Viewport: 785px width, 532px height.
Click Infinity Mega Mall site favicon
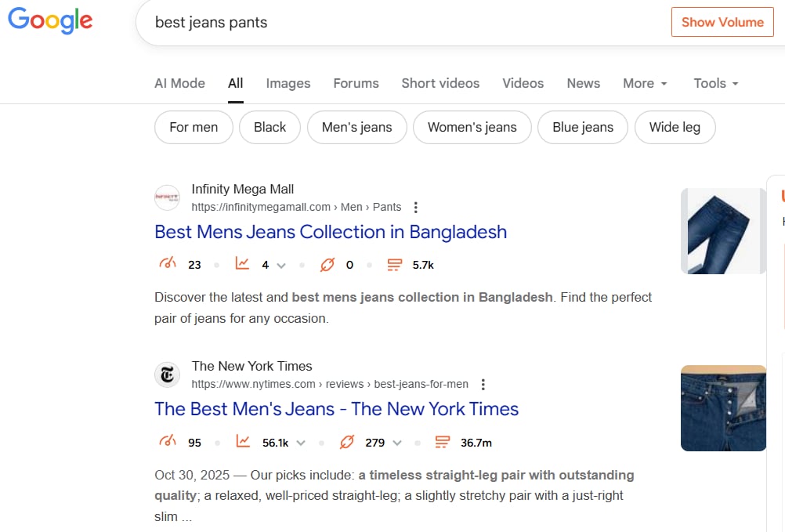168,198
